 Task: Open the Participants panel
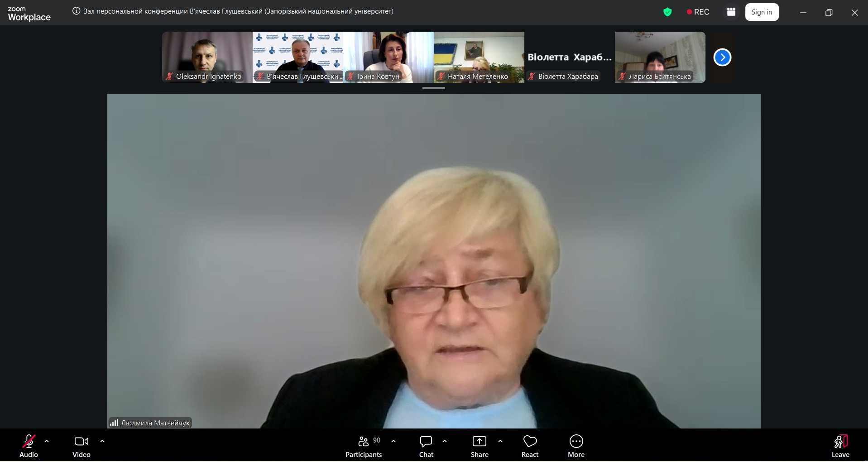click(364, 442)
